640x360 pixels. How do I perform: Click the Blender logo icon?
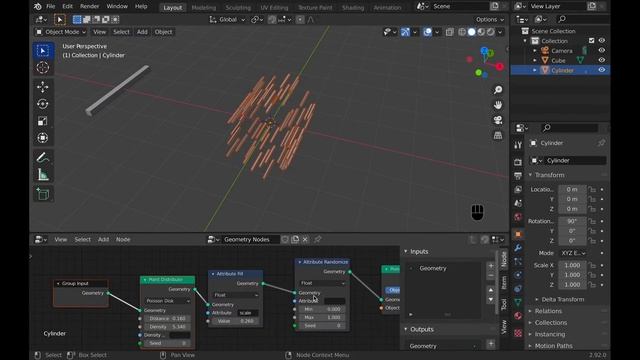point(38,6)
